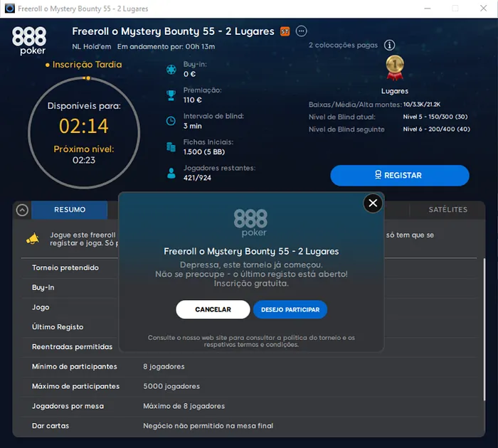The height and width of the screenshot is (448, 498).
Task: Click the tournament title heading at top
Action: pyautogui.click(x=173, y=31)
